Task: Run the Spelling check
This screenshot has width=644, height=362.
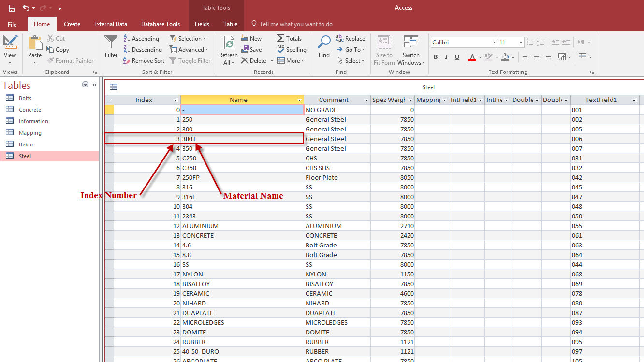Action: pos(292,49)
